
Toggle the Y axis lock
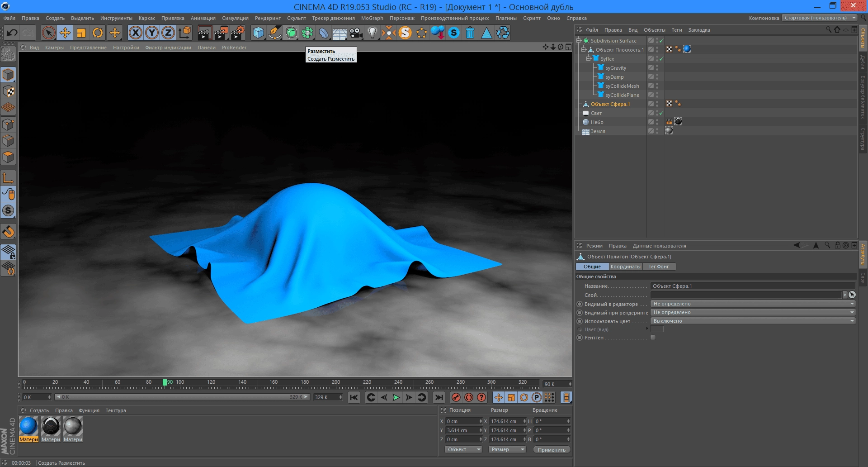click(x=152, y=33)
